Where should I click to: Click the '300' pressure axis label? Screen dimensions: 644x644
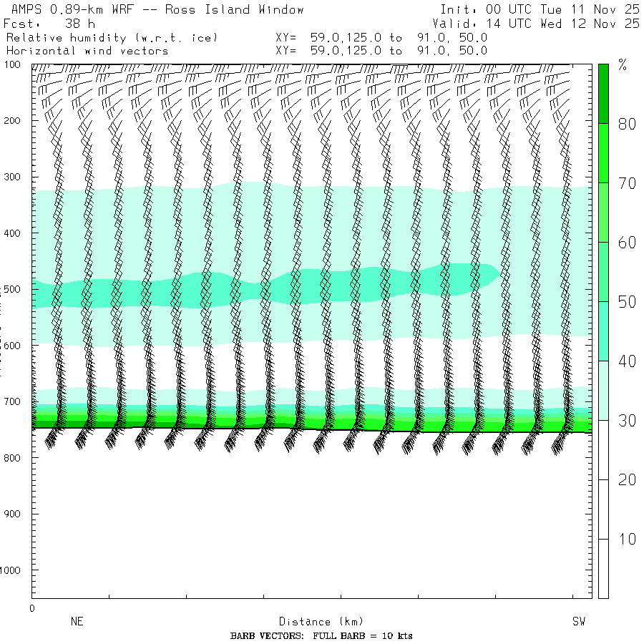click(12, 177)
